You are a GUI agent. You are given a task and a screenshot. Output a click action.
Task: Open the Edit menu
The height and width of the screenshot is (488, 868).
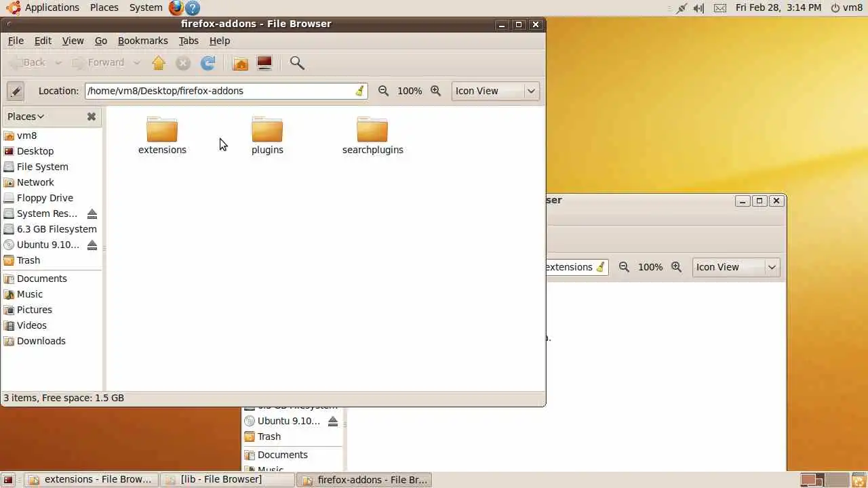click(43, 41)
